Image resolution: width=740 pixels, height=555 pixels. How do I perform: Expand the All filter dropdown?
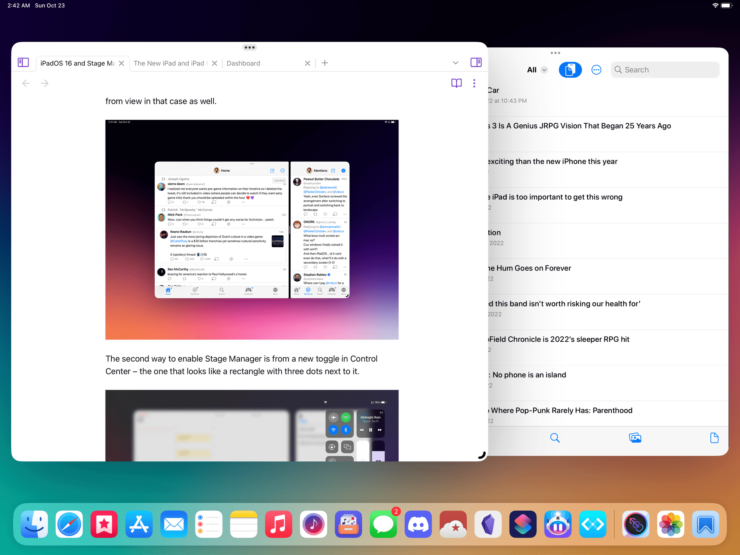tap(537, 70)
